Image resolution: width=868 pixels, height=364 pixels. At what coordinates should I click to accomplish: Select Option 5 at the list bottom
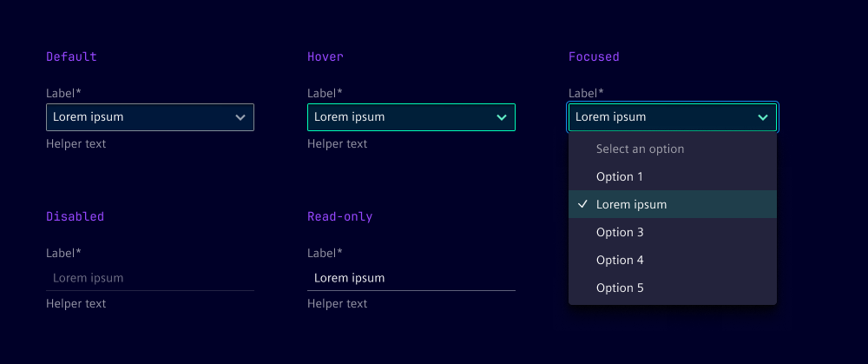(620, 288)
